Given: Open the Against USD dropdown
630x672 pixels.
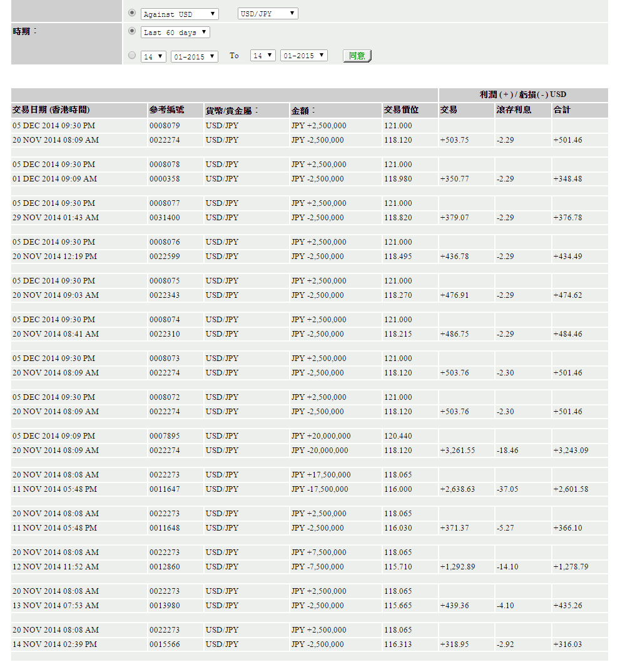Looking at the screenshot, I should 180,14.
